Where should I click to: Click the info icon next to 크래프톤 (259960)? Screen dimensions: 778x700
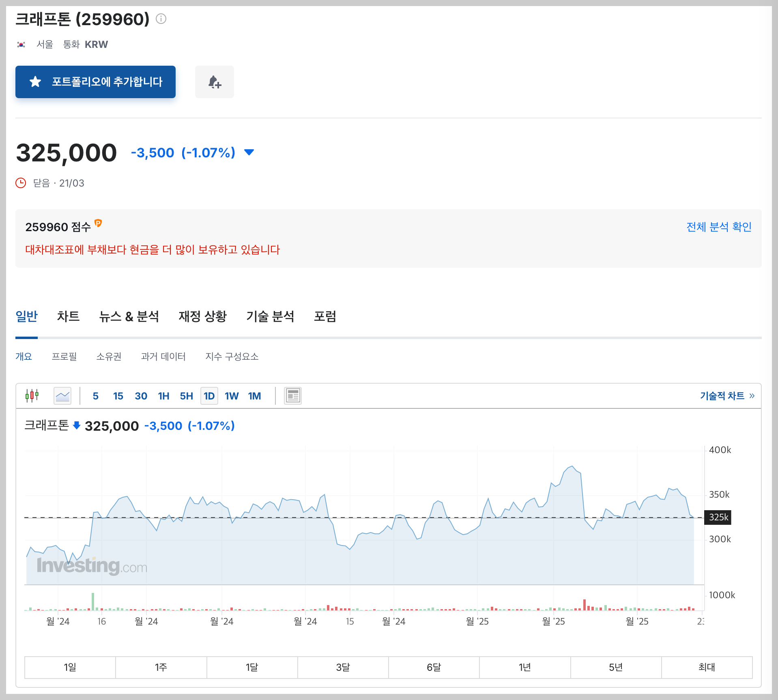point(161,19)
